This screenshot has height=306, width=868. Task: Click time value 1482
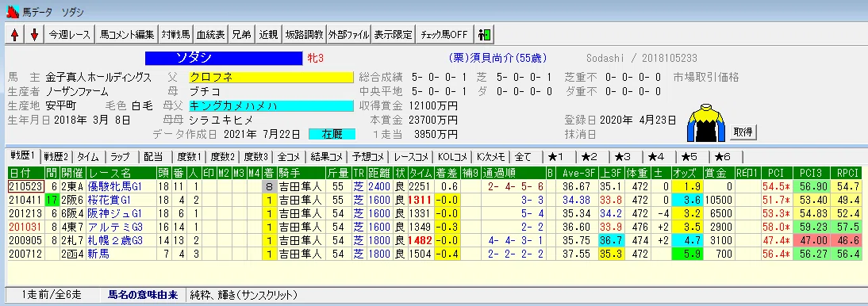pyautogui.click(x=420, y=240)
